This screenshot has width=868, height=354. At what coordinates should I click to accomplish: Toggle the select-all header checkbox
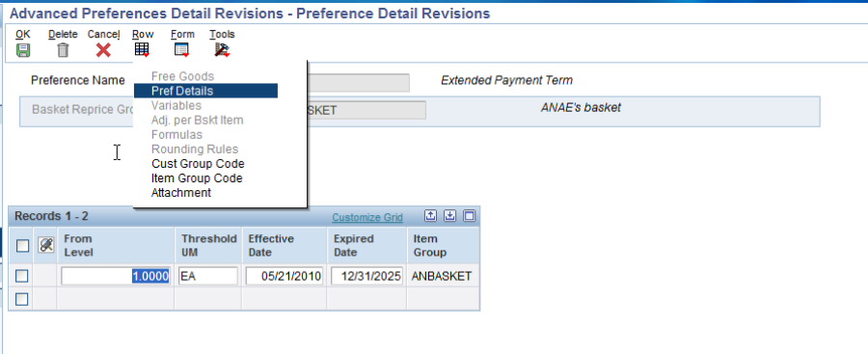(x=22, y=245)
